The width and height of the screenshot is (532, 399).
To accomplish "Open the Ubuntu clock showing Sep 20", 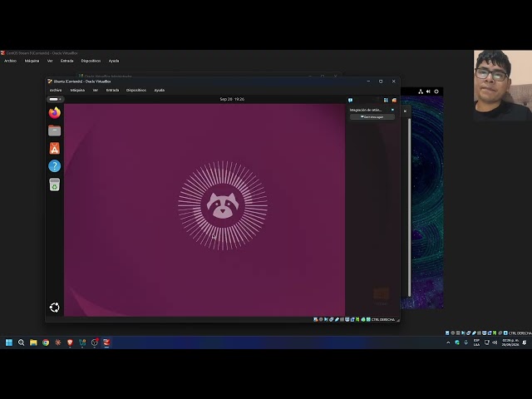I will [232, 99].
